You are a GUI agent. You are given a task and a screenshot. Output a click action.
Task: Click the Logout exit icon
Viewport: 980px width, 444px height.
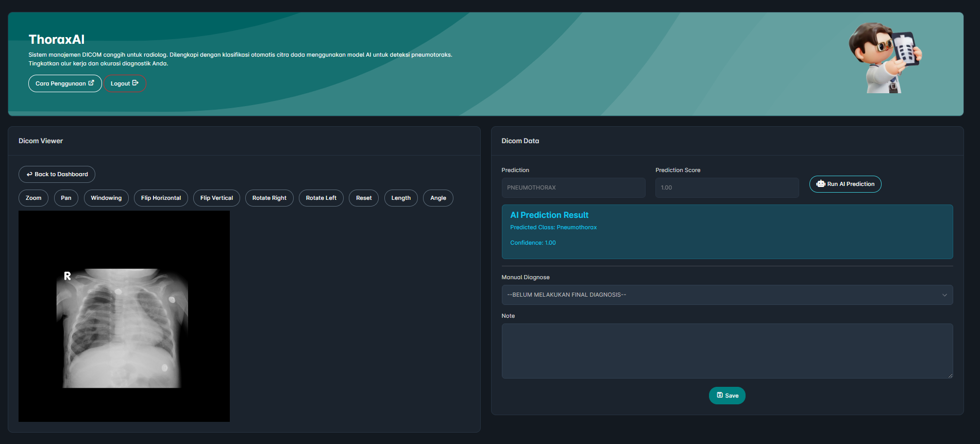[x=136, y=83]
